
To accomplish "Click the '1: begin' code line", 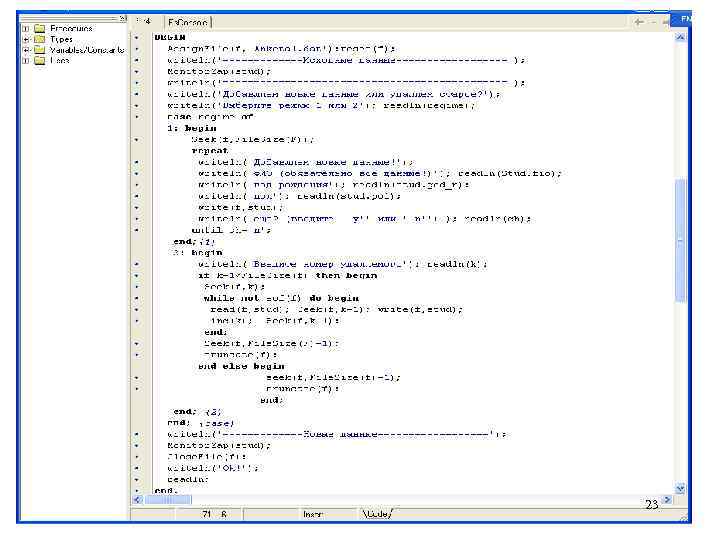I will coord(191,128).
